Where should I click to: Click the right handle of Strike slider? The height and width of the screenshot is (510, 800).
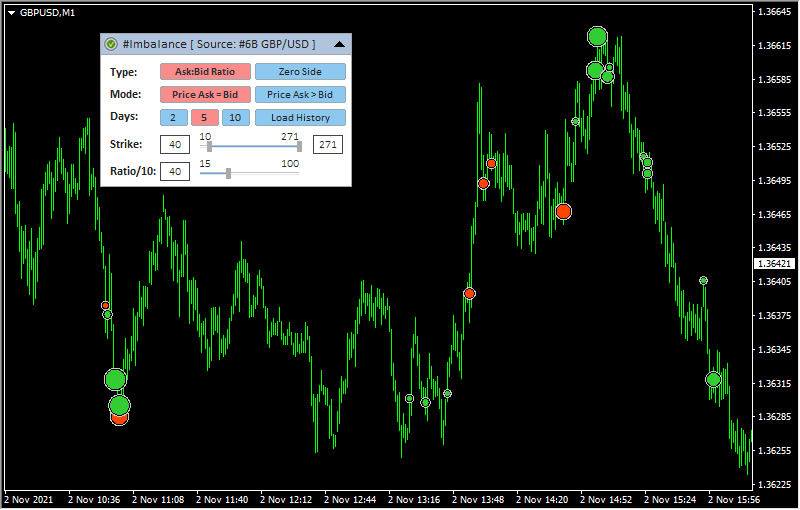point(299,146)
